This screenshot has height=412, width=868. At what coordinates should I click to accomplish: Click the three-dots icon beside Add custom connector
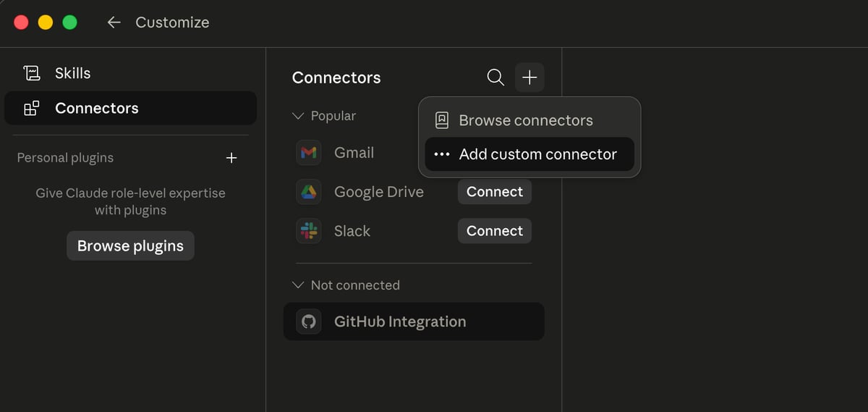coord(441,154)
